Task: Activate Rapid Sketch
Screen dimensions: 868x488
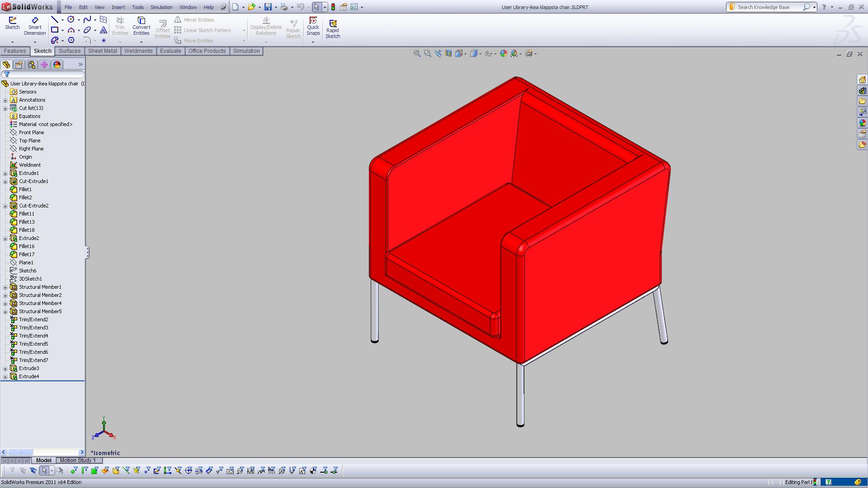Action: pyautogui.click(x=333, y=29)
